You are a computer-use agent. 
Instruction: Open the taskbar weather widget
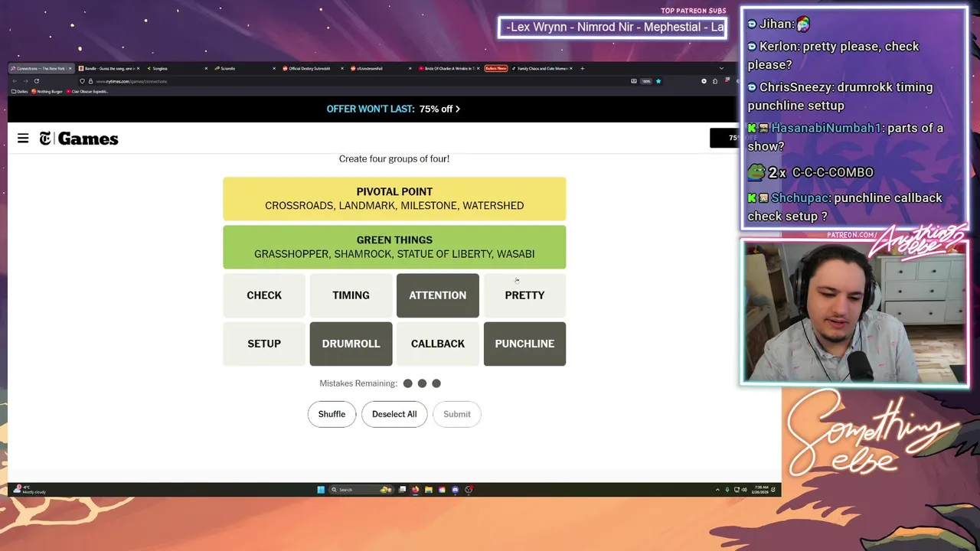(x=29, y=490)
